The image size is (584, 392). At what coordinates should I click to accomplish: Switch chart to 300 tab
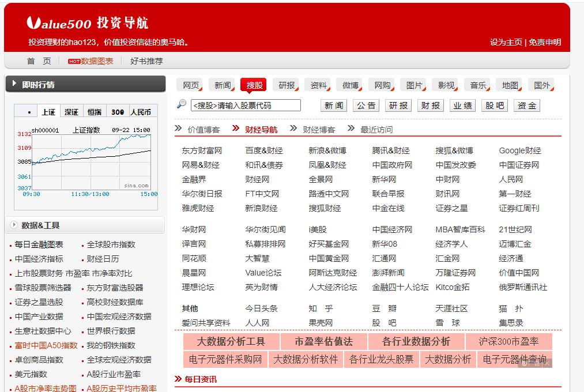pos(118,112)
